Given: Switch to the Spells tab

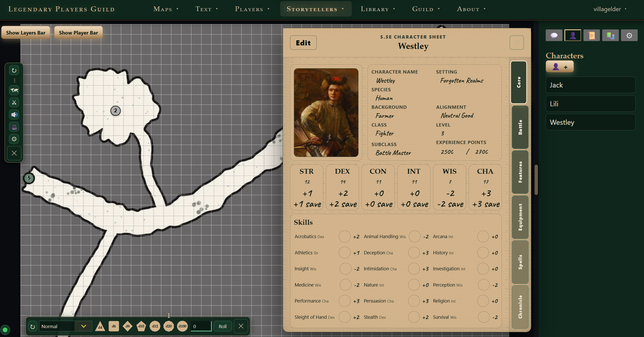Looking at the screenshot, I should point(520,262).
